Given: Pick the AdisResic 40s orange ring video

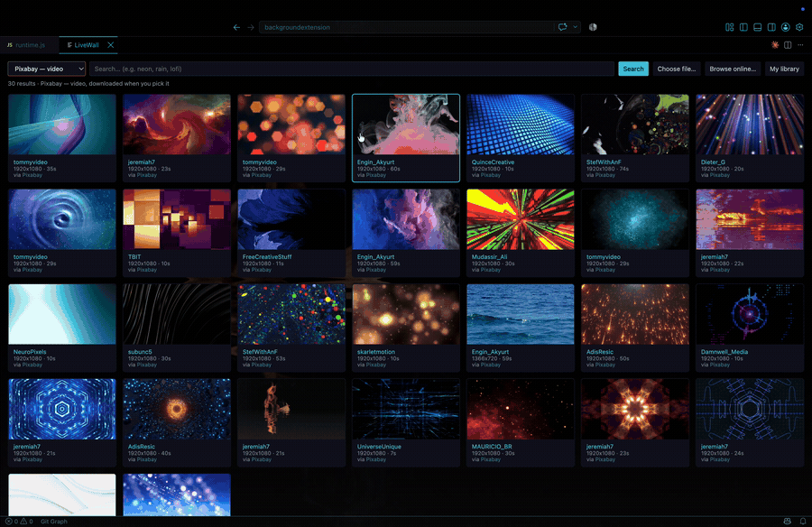Looking at the screenshot, I should pyautogui.click(x=177, y=422).
